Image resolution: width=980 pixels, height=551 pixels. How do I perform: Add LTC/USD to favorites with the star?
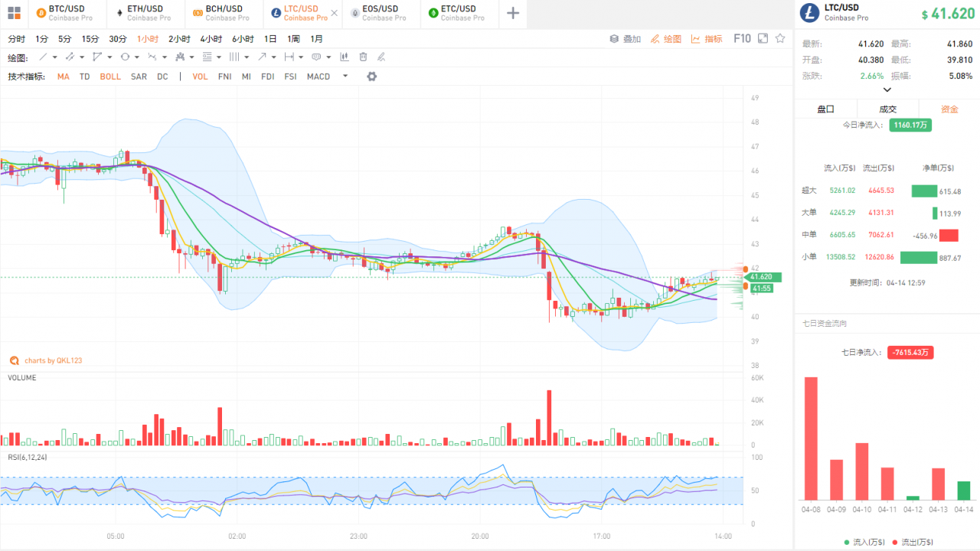point(780,38)
